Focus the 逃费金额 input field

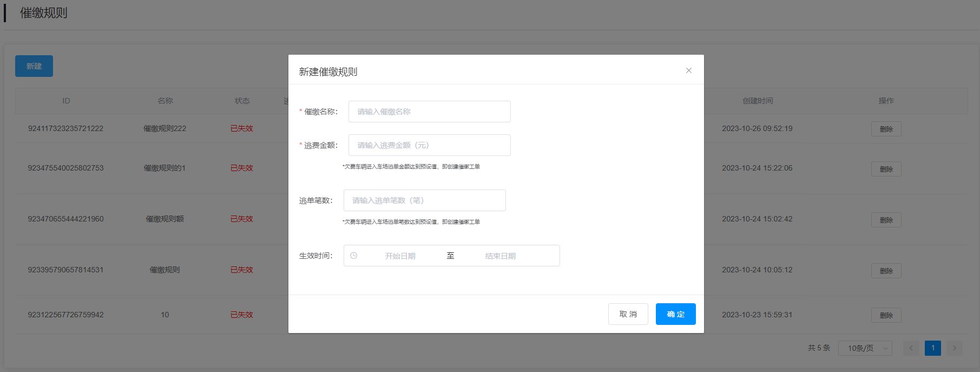coord(429,145)
